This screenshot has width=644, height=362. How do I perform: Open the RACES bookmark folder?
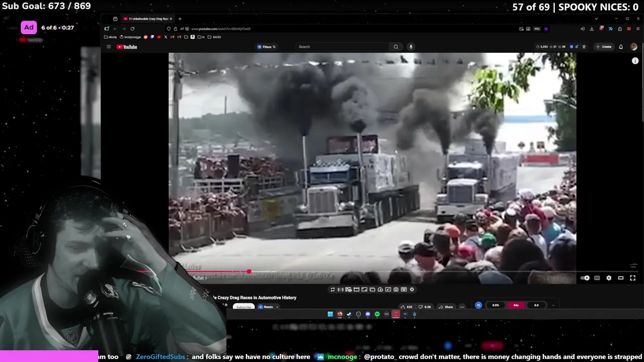[x=213, y=37]
